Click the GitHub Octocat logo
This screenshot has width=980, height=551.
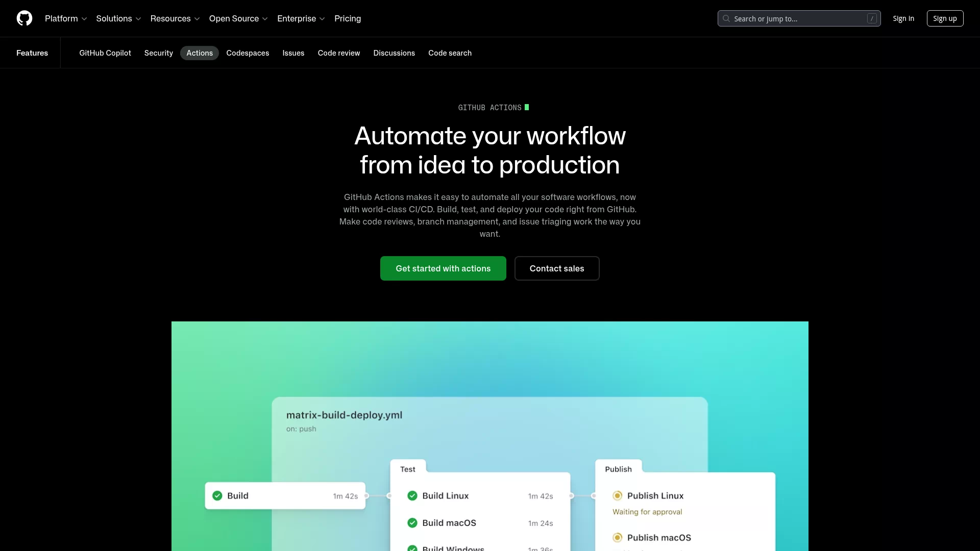24,18
